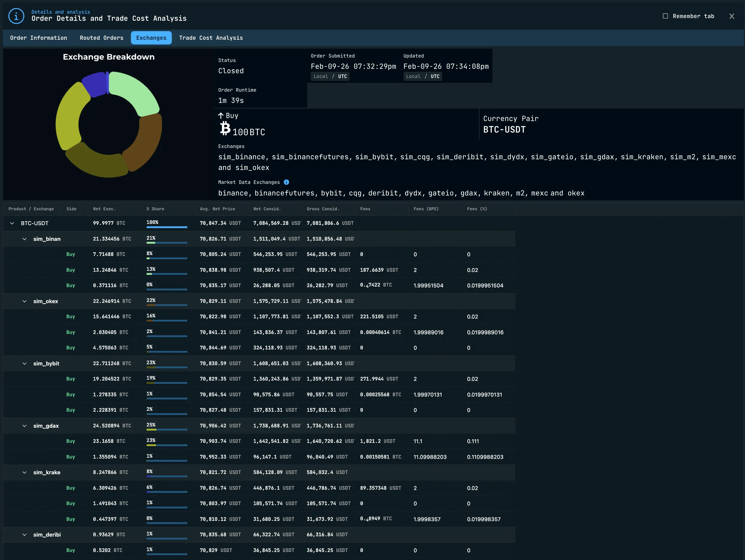
Task: Click the 23.1658 BTC net exec cell
Action: coord(109,441)
